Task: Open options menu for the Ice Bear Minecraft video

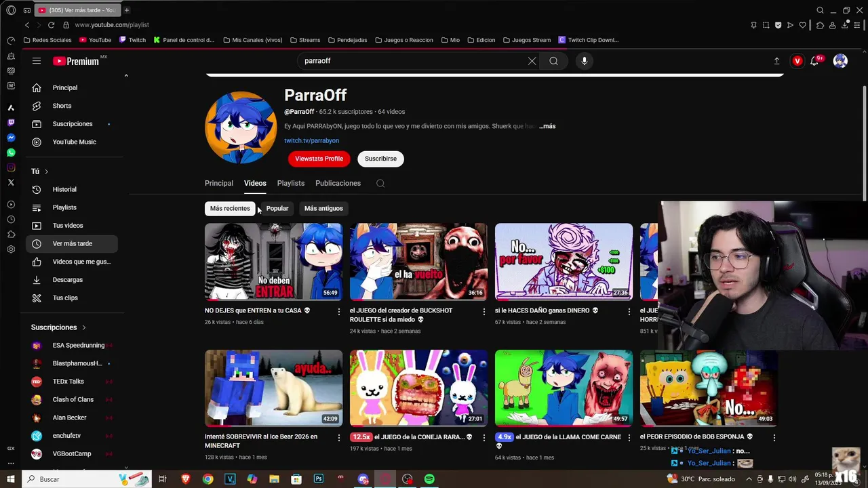Action: 338,438
